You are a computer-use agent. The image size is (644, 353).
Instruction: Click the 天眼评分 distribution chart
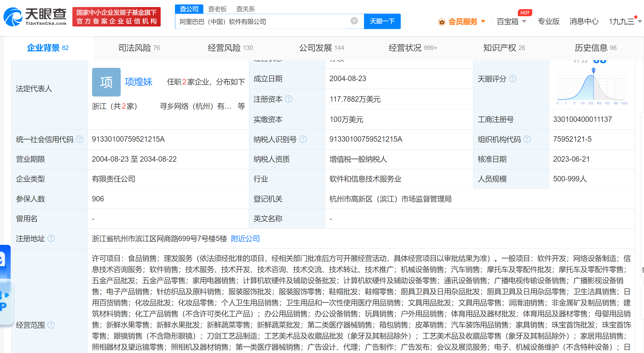tap(592, 86)
